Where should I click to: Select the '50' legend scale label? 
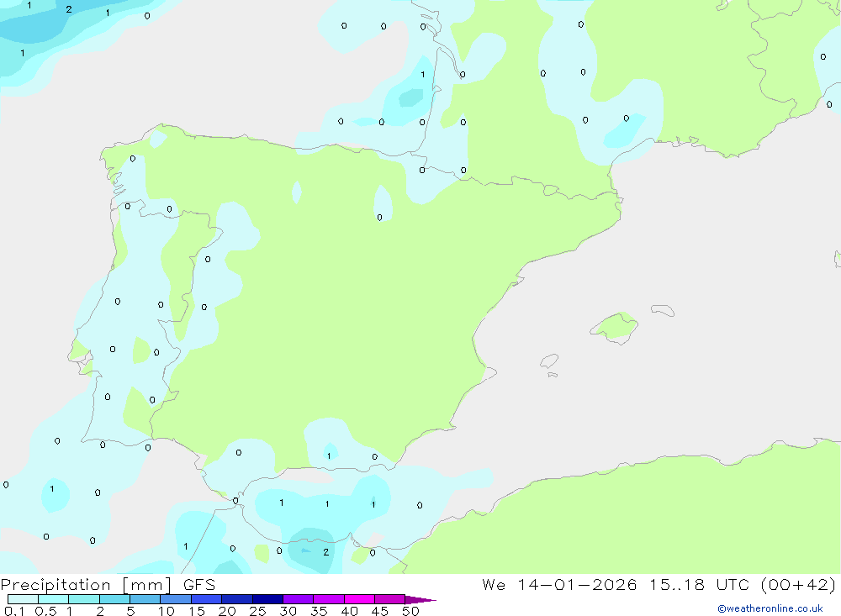click(410, 611)
